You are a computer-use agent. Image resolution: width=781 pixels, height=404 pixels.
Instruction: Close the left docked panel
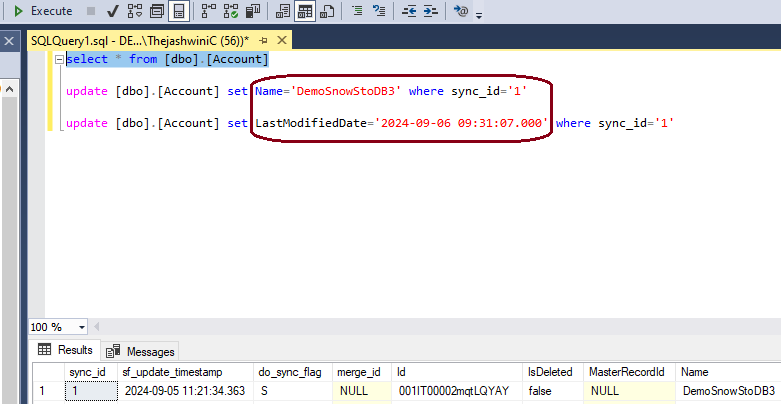[9, 41]
